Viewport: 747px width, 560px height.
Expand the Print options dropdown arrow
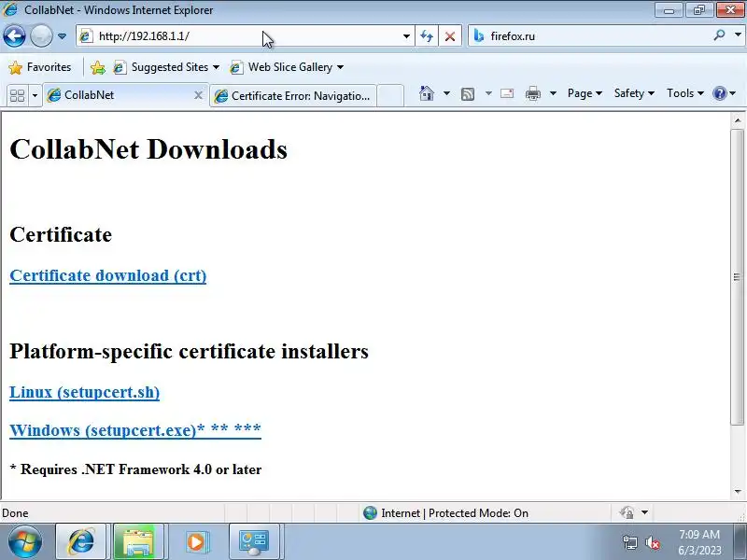(x=553, y=93)
